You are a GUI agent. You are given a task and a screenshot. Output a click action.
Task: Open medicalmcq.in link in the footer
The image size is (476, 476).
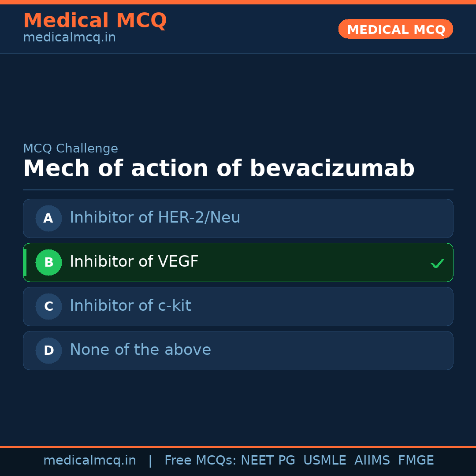coord(89,461)
